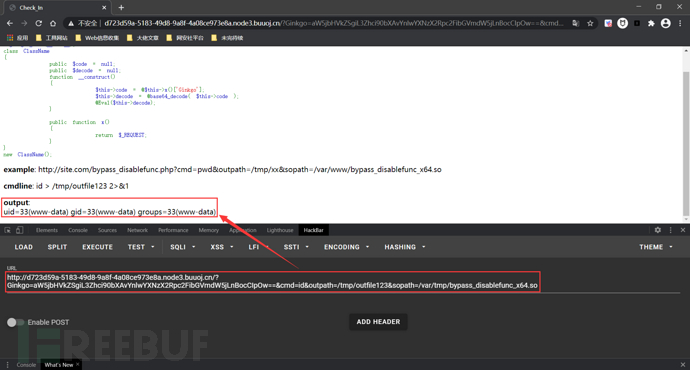Image resolution: width=690 pixels, height=370 pixels.
Task: Bookmark this page with the star icon
Action: [x=590, y=23]
